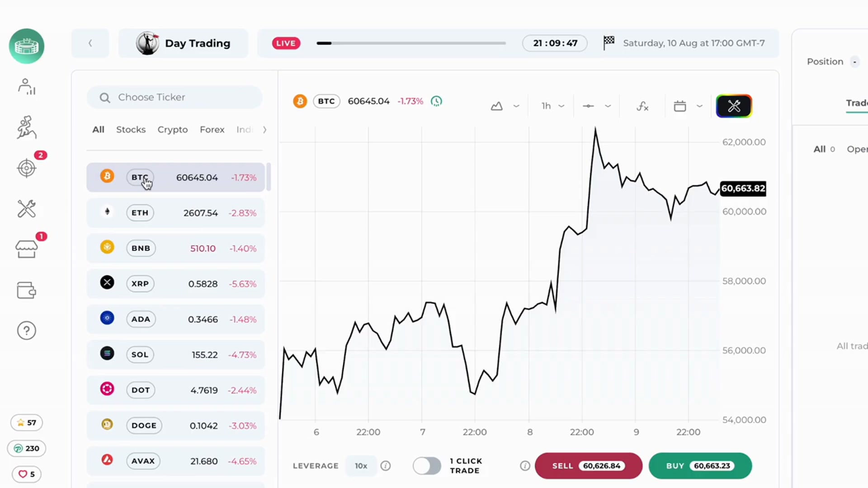The image size is (868, 488).
Task: Select the Forex category tab
Action: click(x=212, y=130)
